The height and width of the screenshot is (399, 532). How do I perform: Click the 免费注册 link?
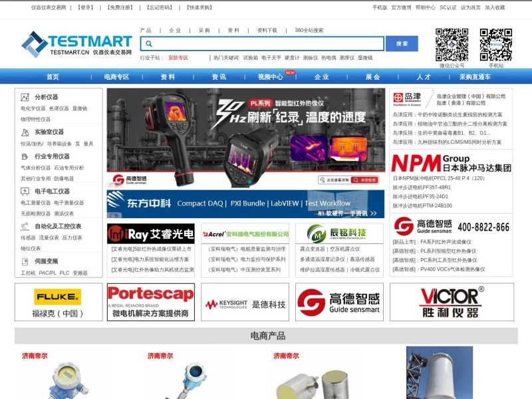[120, 7]
